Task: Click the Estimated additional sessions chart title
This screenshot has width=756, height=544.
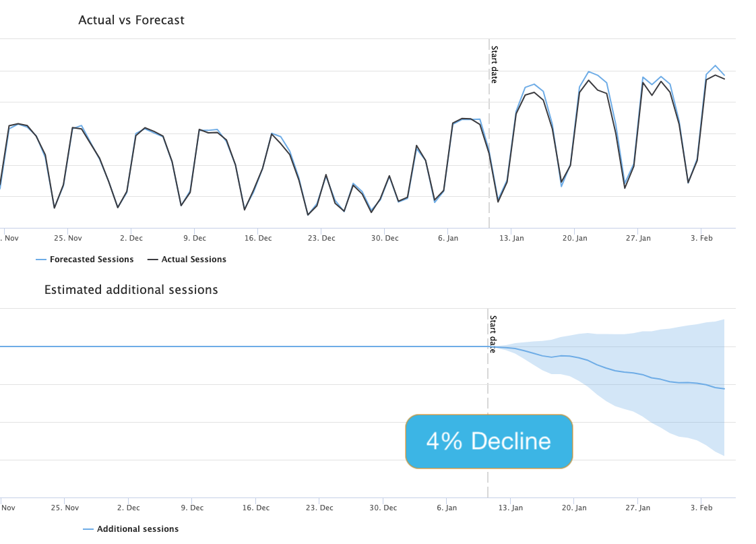Action: point(131,290)
